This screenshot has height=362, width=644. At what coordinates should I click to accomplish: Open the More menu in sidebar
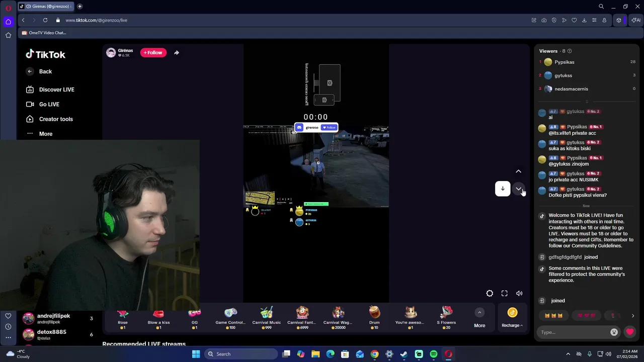(39, 134)
